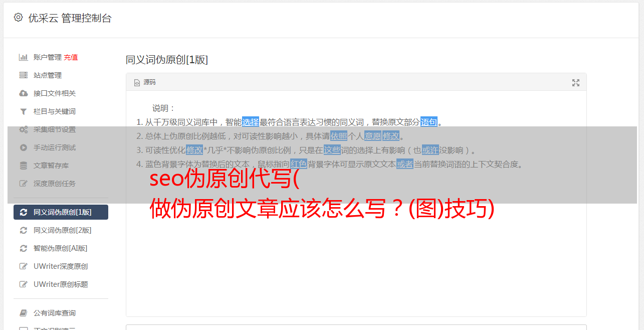Click the highlighted word 语句 in first line
The height and width of the screenshot is (330, 644).
click(429, 122)
